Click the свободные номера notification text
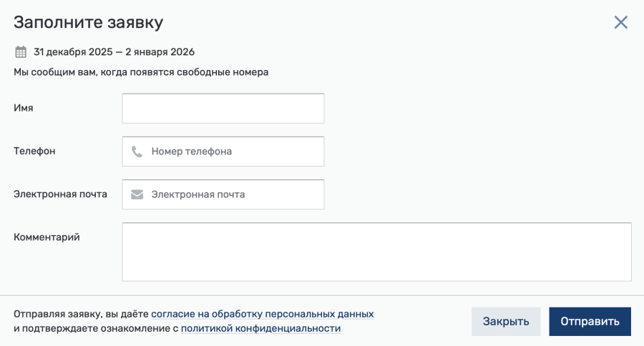The width and height of the screenshot is (644, 346). (141, 72)
